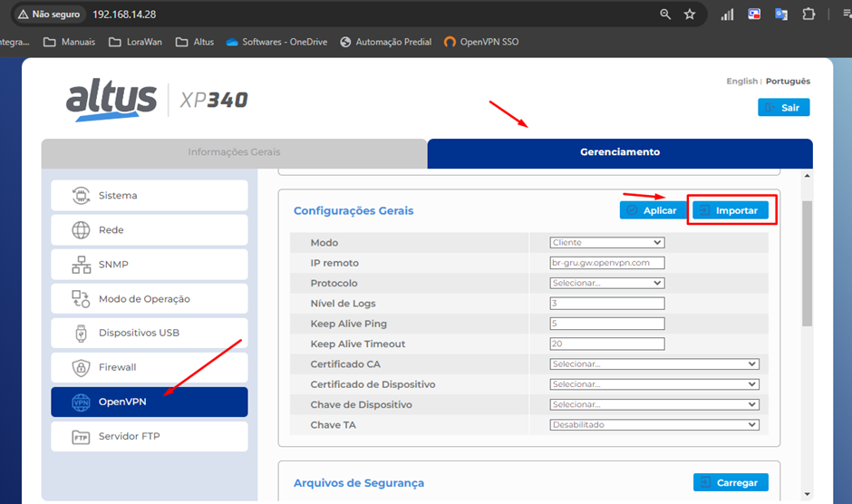Viewport: 852px width, 504px height.
Task: Open the Modo dropdown set to Cliente
Action: tap(607, 243)
